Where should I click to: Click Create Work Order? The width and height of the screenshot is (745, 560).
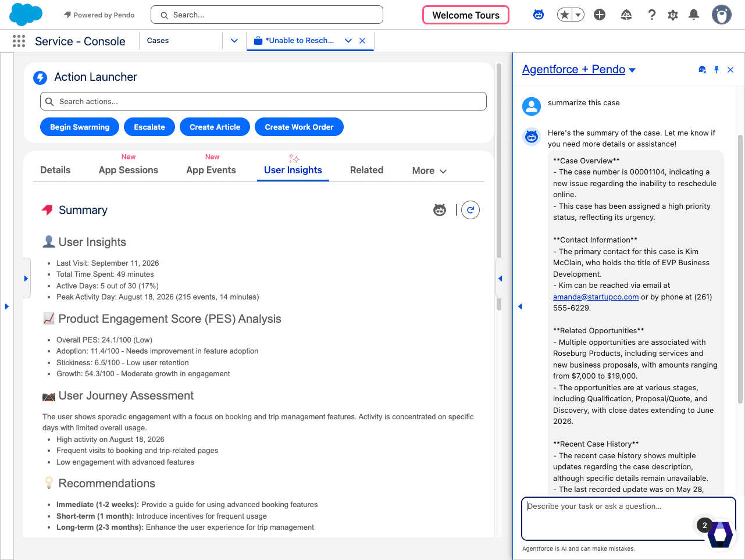[x=299, y=127]
